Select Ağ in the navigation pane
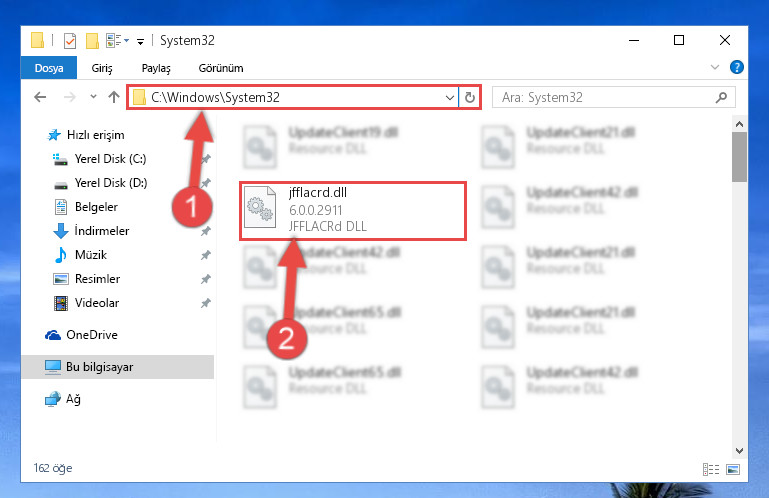The width and height of the screenshot is (769, 498). tap(73, 399)
